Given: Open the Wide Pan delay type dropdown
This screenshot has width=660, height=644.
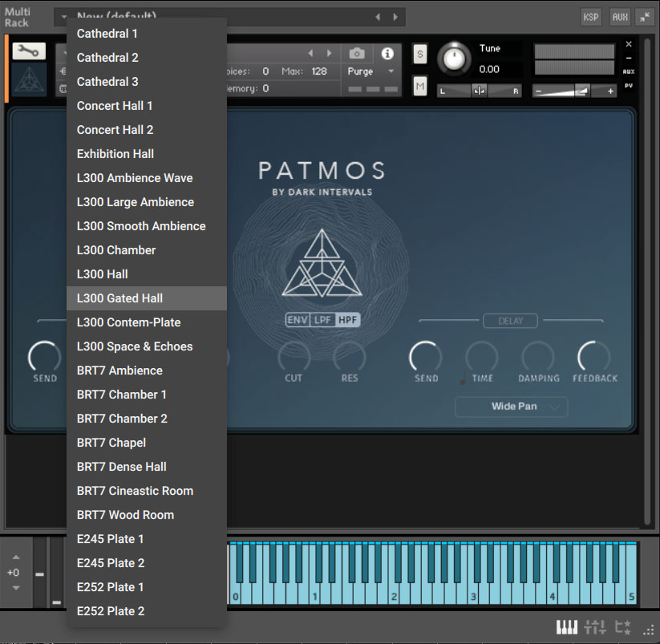Looking at the screenshot, I should pyautogui.click(x=512, y=407).
